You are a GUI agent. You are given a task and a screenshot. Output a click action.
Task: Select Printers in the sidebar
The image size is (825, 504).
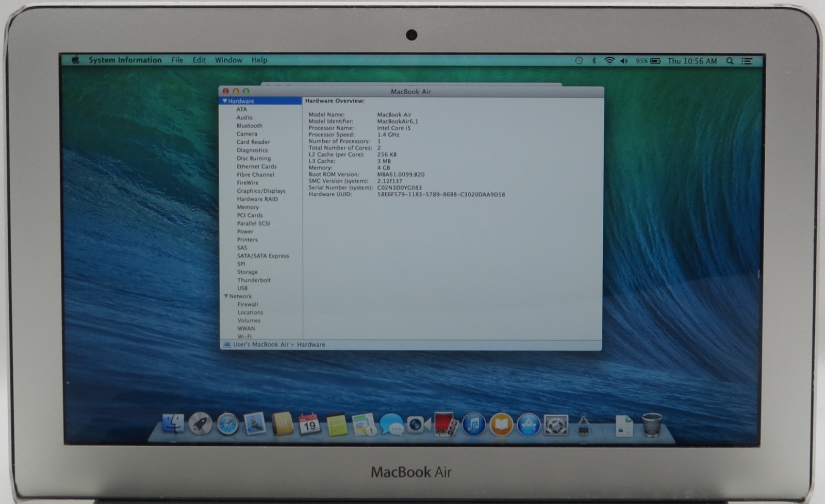(247, 240)
